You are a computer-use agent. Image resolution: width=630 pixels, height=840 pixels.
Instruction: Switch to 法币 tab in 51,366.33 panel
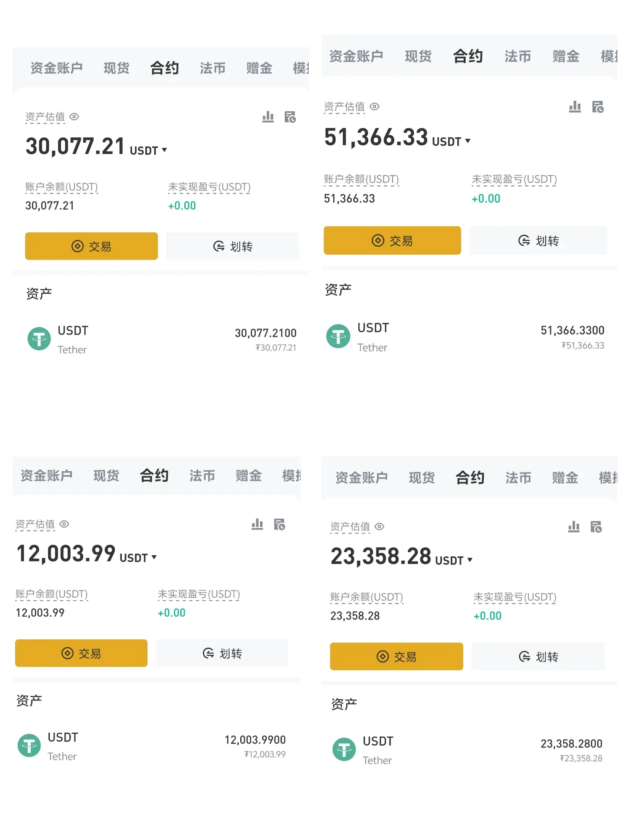[x=517, y=56]
